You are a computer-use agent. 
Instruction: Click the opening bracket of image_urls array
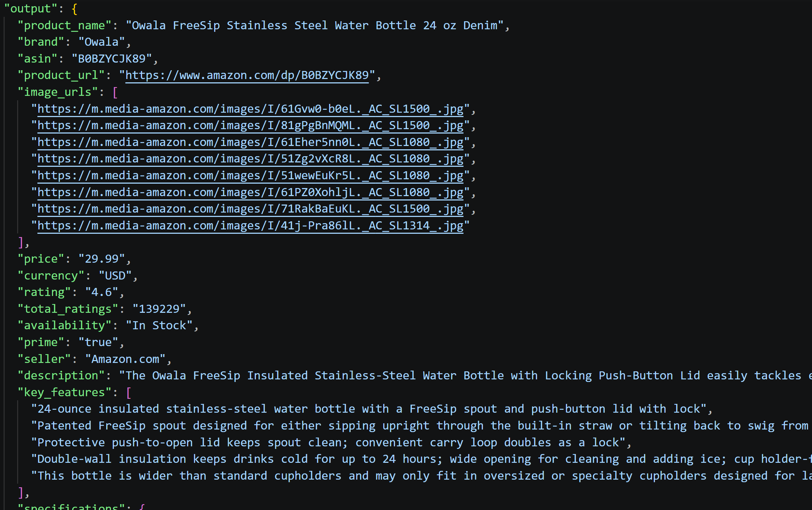coord(115,92)
